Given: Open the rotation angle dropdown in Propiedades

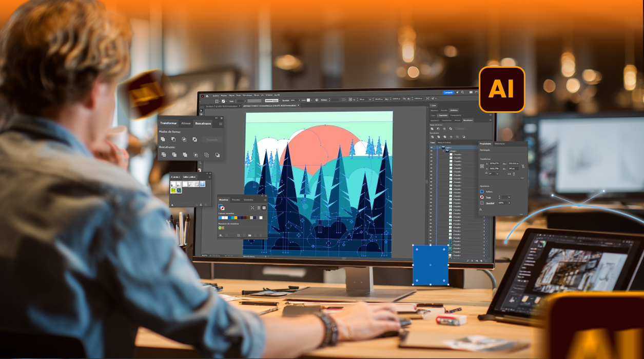Looking at the screenshot, I should pos(497,174).
